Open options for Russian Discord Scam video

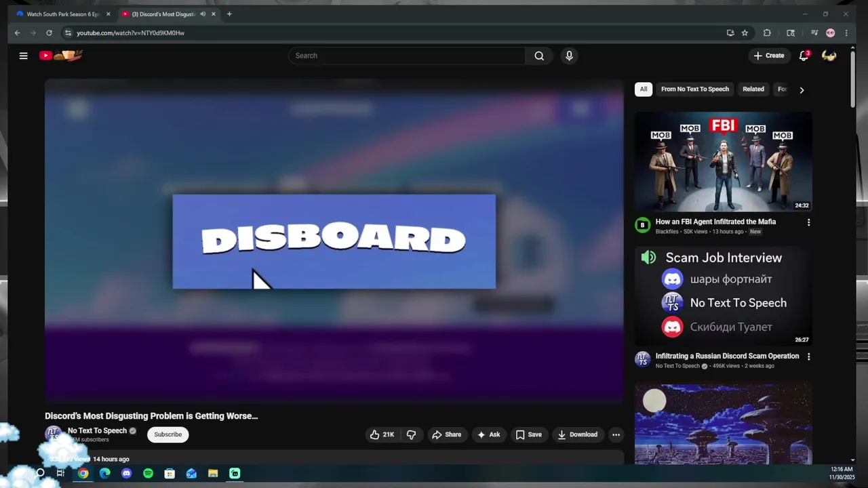click(808, 357)
